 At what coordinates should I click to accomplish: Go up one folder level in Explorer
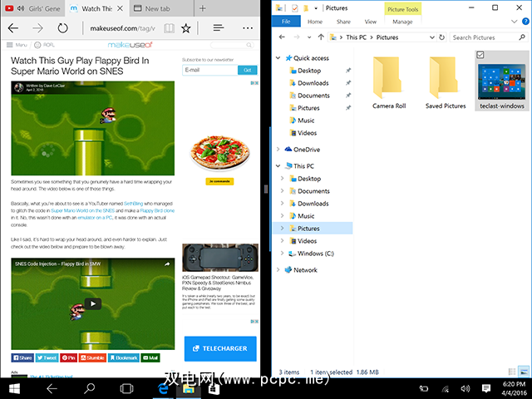[321, 37]
